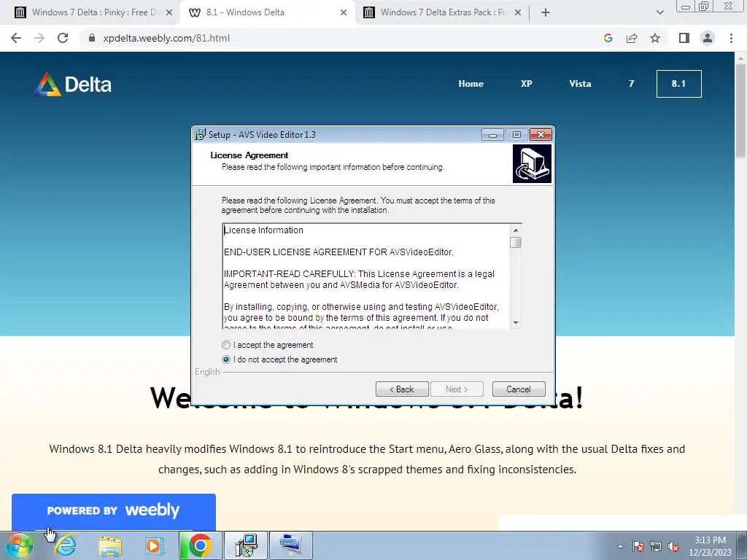
Task: Click inside the license agreement text box
Action: [x=366, y=276]
